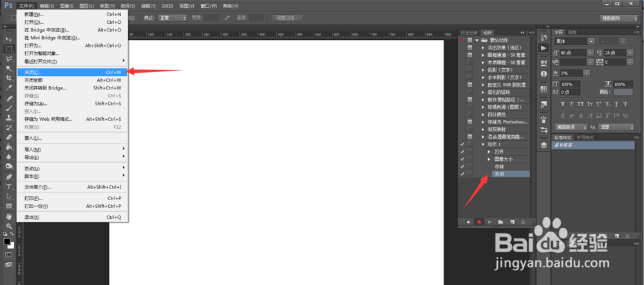Create a new action set folder
644x285 pixels.
pyautogui.click(x=500, y=222)
